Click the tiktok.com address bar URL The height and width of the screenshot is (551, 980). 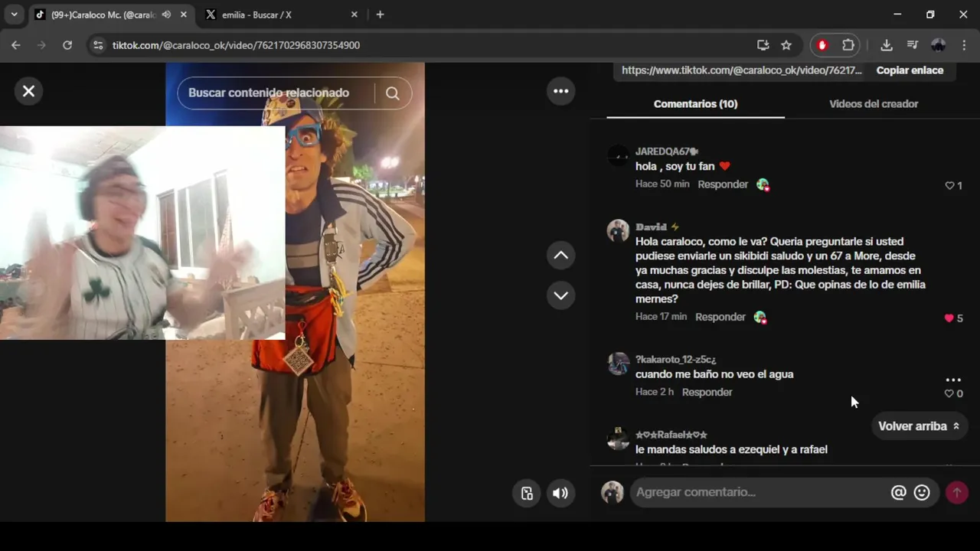tap(236, 45)
